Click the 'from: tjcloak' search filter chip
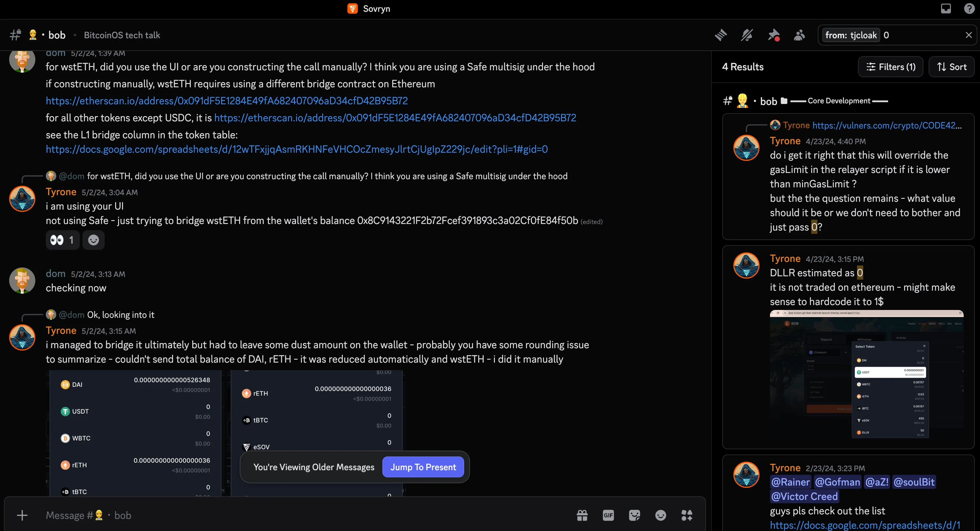 (x=851, y=35)
